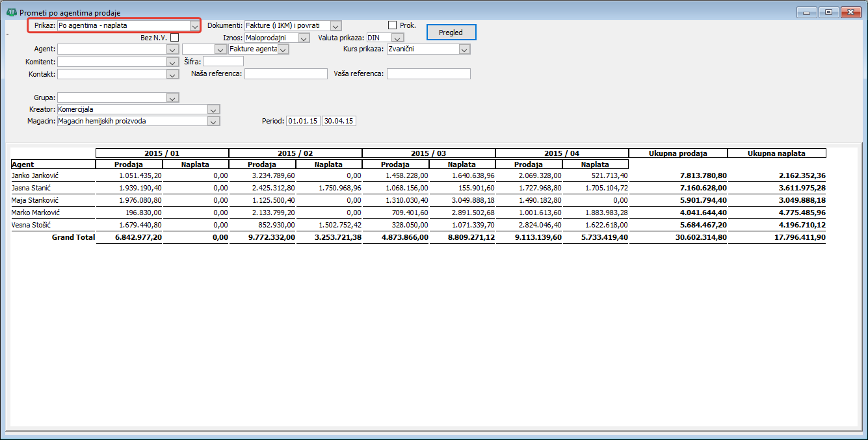Focus the Naša referenca text field
The height and width of the screenshot is (440, 868).
(286, 74)
